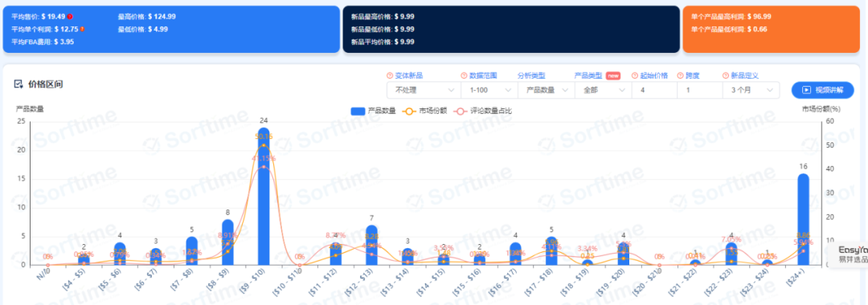Click the 新品最高价格 $ 9.99 text
The width and height of the screenshot is (868, 305).
tap(383, 17)
